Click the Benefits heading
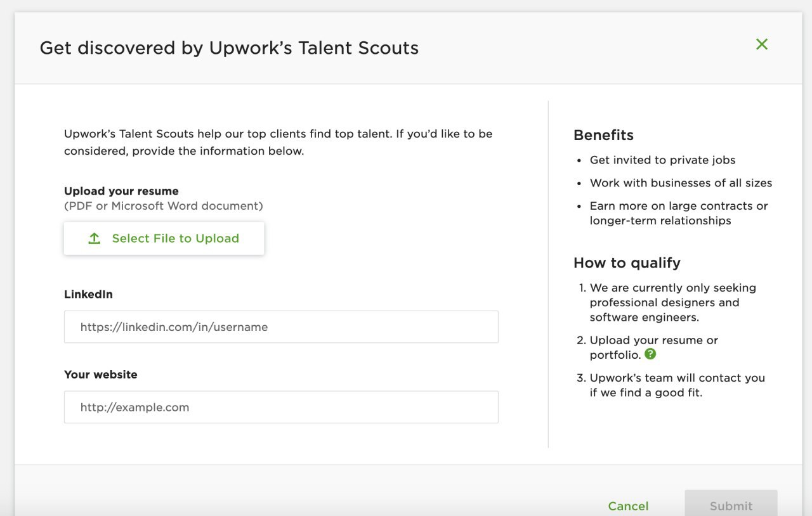Viewport: 812px width, 516px height. [603, 135]
